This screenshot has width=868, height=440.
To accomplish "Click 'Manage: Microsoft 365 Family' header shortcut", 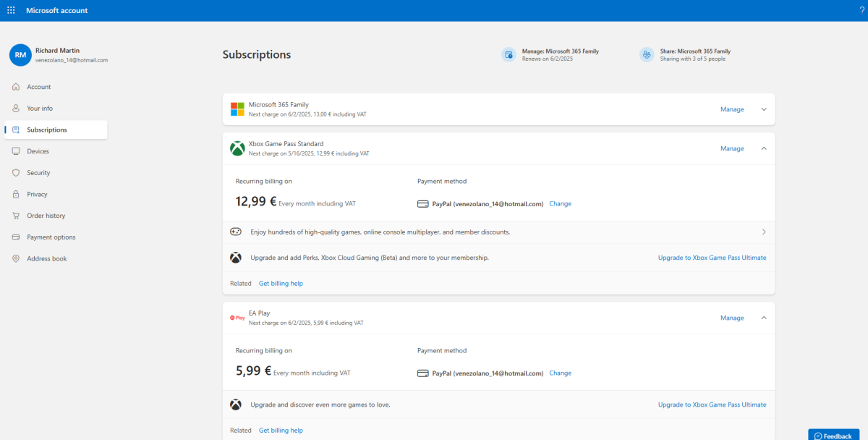I will (x=561, y=51).
